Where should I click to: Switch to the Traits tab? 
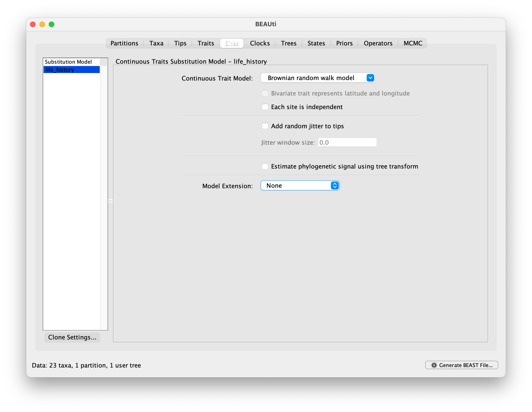206,43
